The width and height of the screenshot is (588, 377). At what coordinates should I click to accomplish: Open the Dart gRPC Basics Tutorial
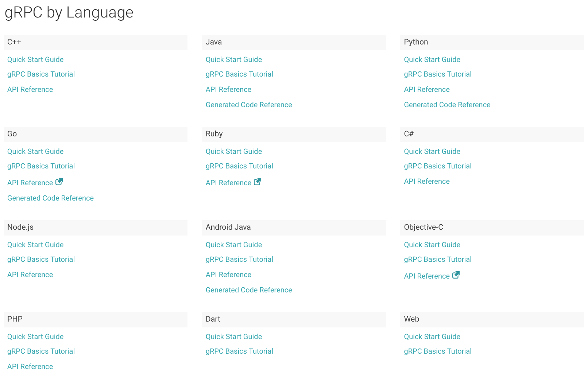pos(239,351)
